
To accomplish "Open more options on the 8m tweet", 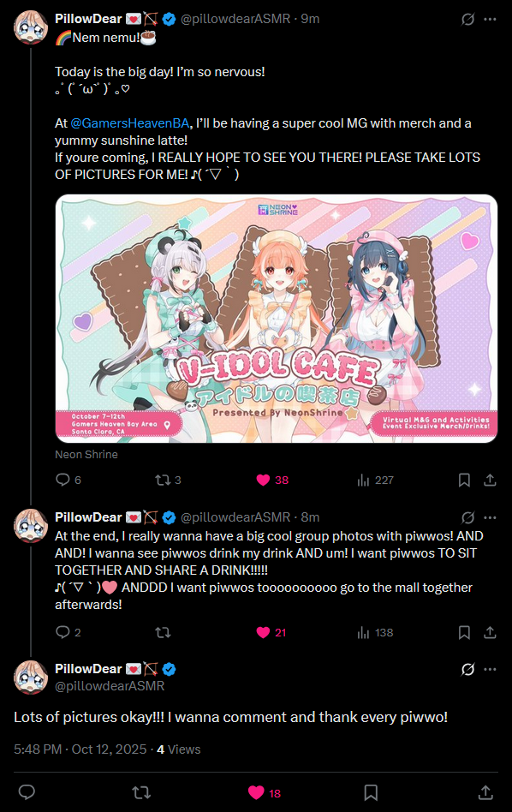I will click(x=490, y=517).
